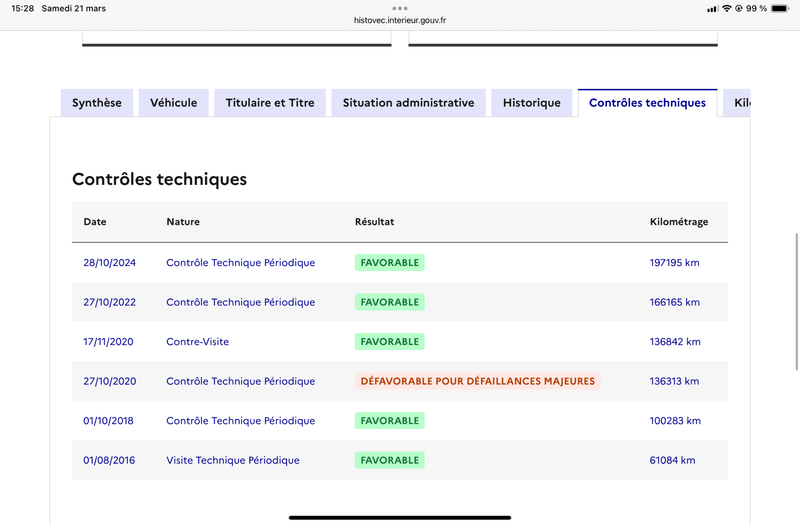Tap the home indicator bar at bottom
800x525 pixels.
[400, 517]
